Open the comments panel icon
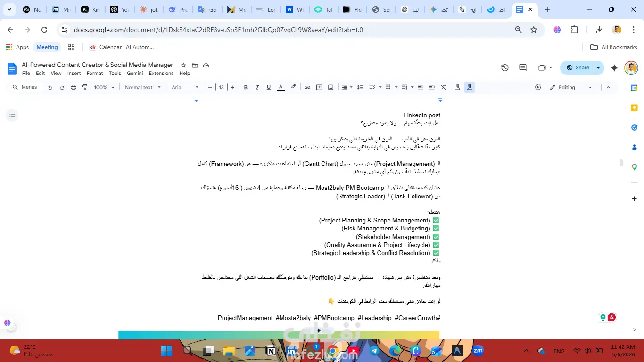 (x=523, y=68)
